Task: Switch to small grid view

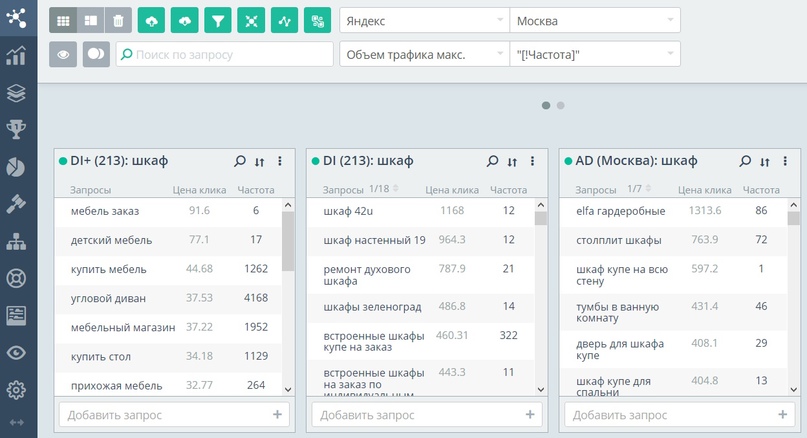Action: tap(63, 21)
